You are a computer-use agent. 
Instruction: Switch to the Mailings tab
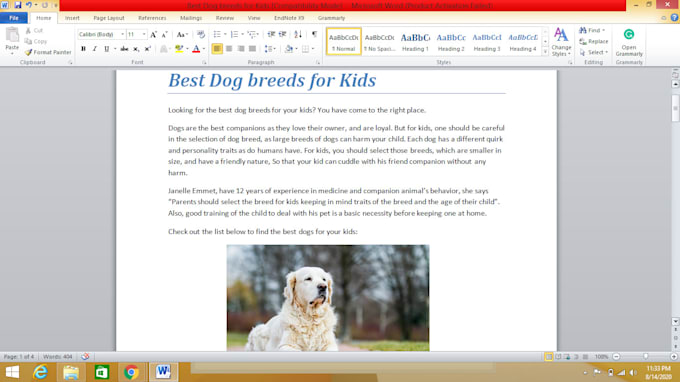pos(191,18)
